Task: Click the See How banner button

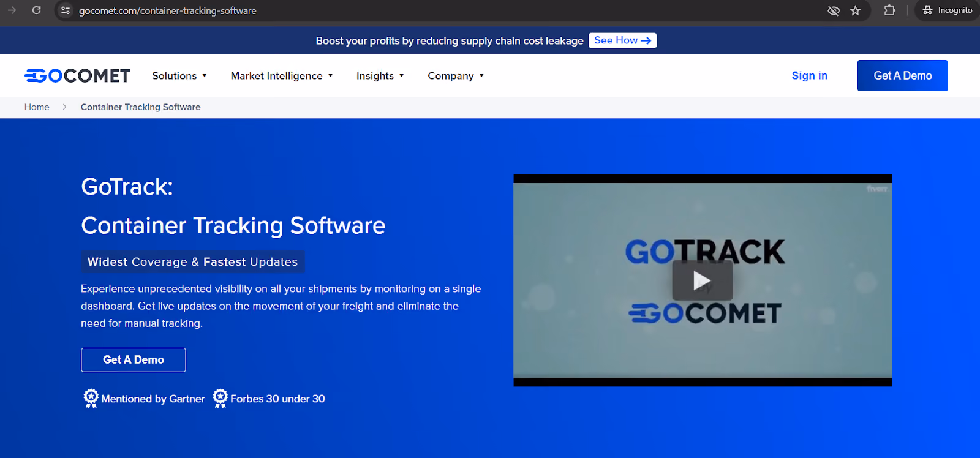Action: pos(622,40)
